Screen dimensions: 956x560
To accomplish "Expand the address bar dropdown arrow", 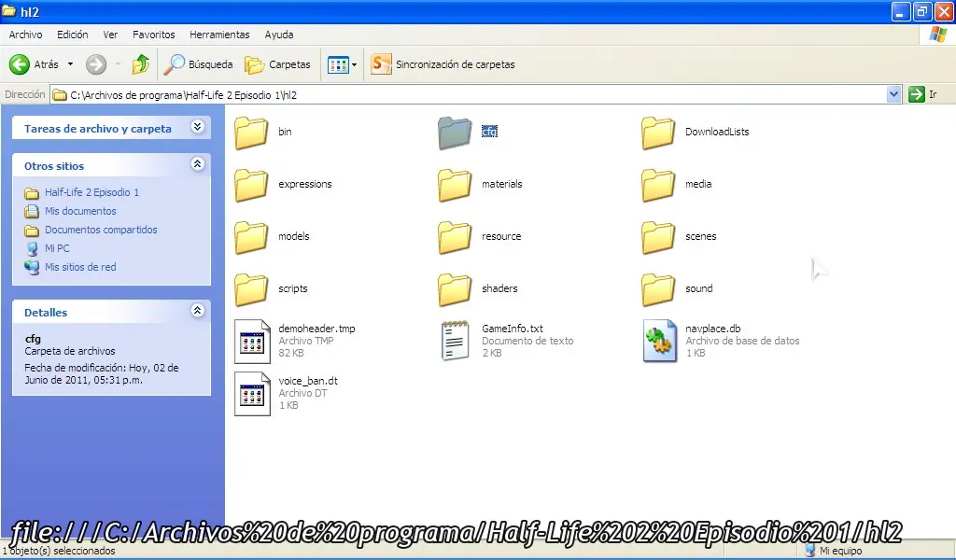I will click(x=893, y=94).
